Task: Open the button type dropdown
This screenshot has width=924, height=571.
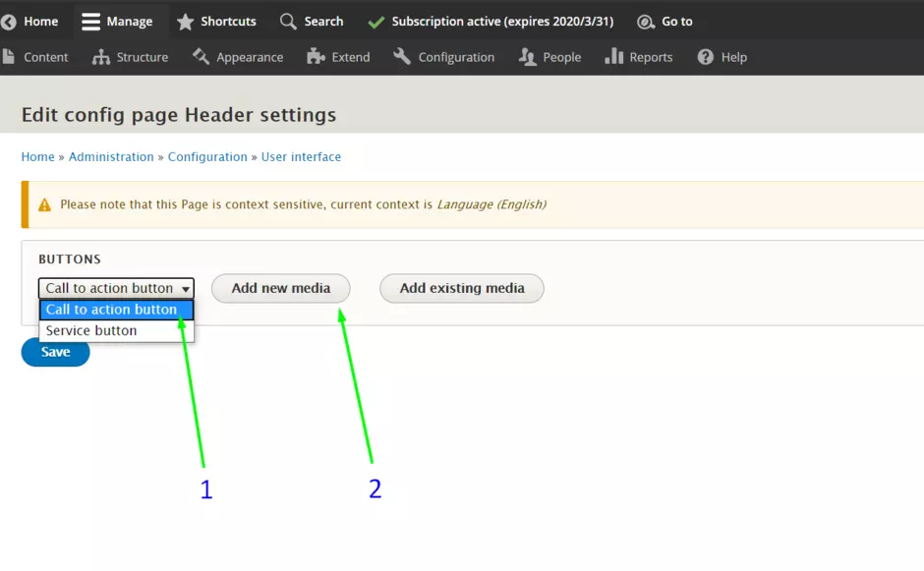Action: coord(116,288)
